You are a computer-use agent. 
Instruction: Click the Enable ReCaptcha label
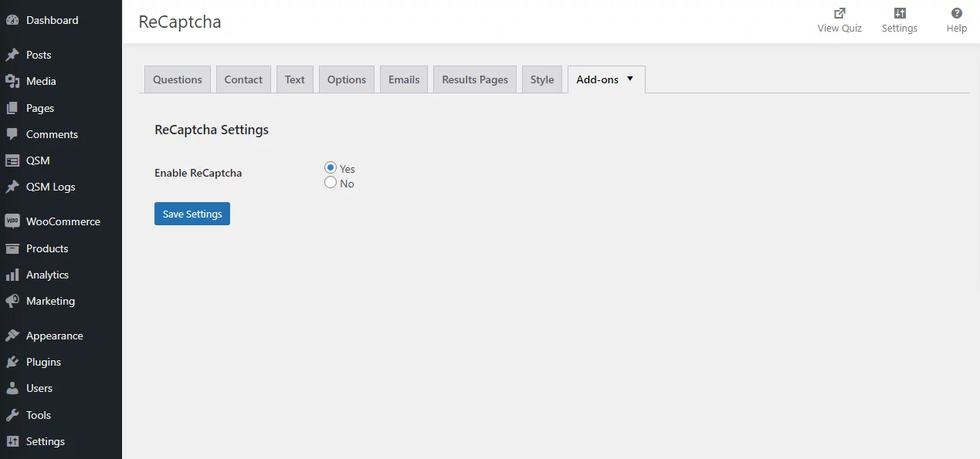point(198,173)
